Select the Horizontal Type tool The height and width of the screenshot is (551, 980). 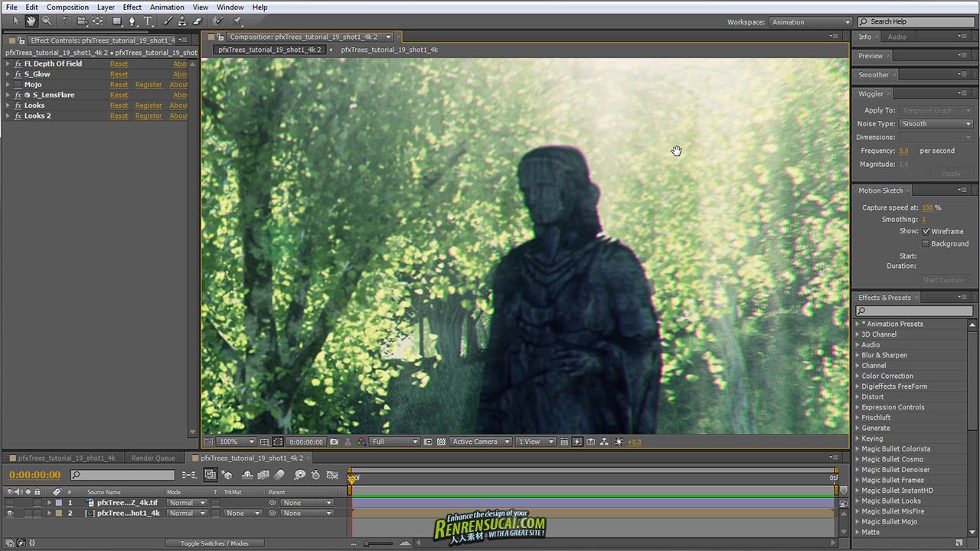click(x=148, y=21)
